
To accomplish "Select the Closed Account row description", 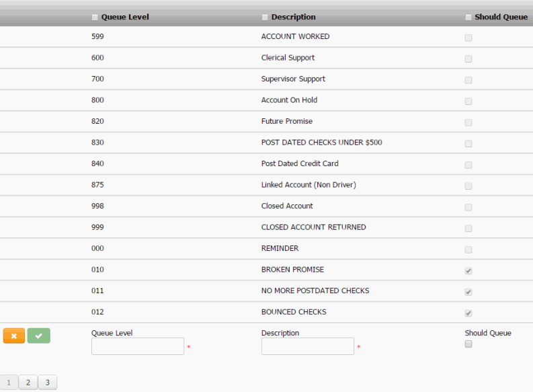I will point(287,206).
